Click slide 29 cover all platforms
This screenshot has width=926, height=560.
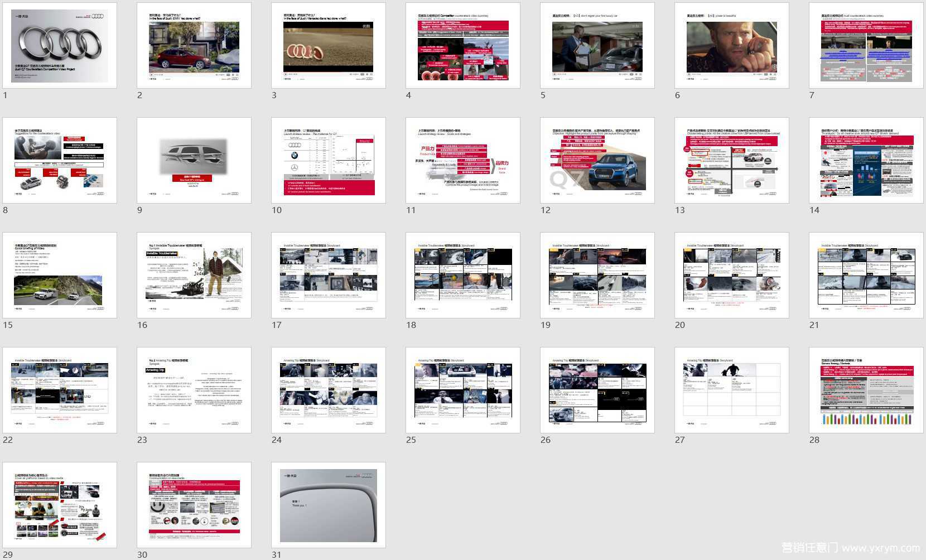(60, 505)
